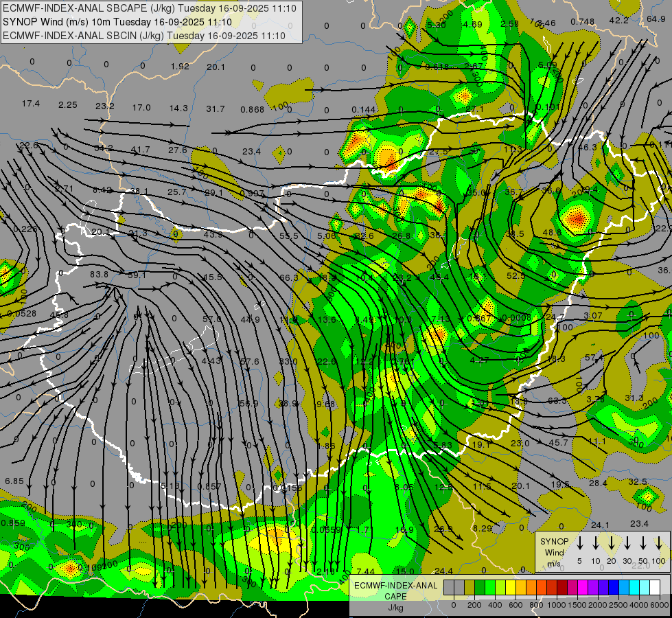Click the 100 m/s wind arrow in legend
The height and width of the screenshot is (618, 672).
659,543
